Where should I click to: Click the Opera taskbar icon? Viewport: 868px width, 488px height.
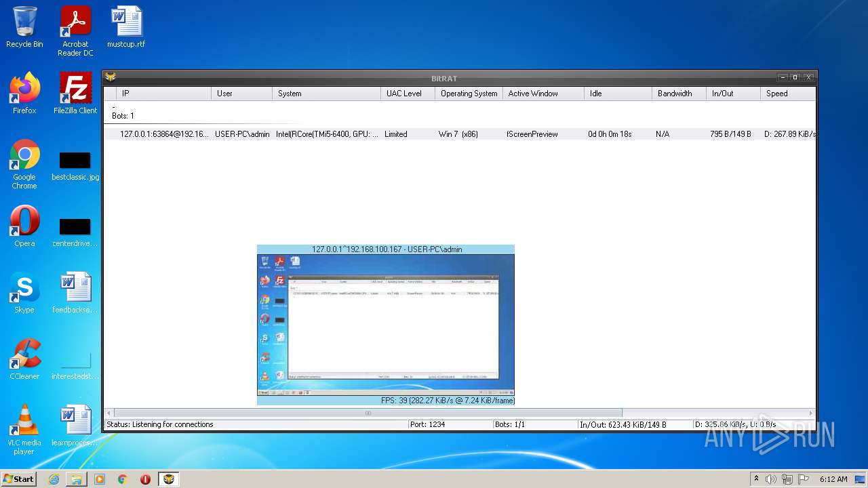point(145,479)
